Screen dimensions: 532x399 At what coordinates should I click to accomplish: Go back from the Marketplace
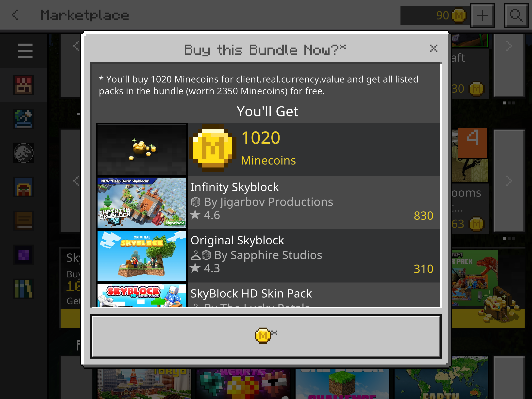click(x=15, y=15)
